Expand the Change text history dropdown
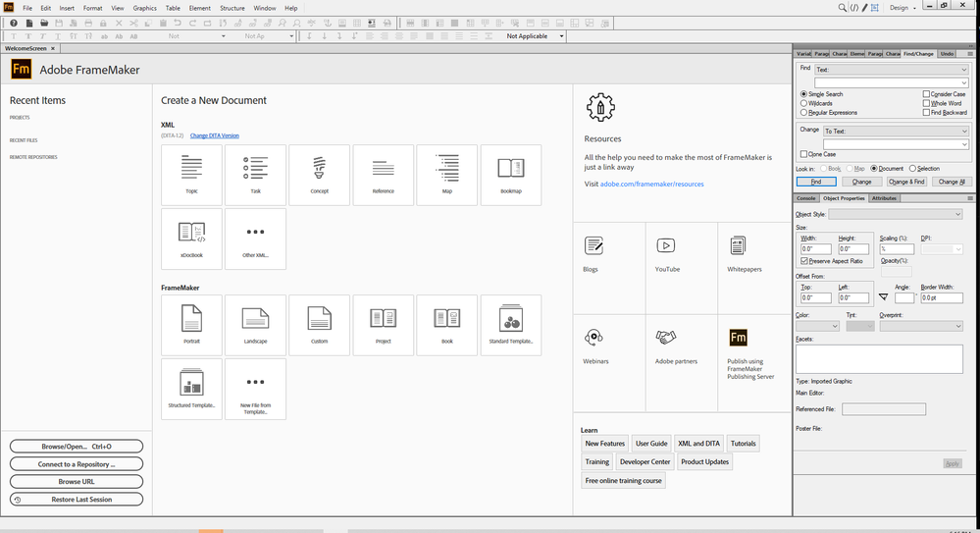980x533 pixels. pos(964,144)
